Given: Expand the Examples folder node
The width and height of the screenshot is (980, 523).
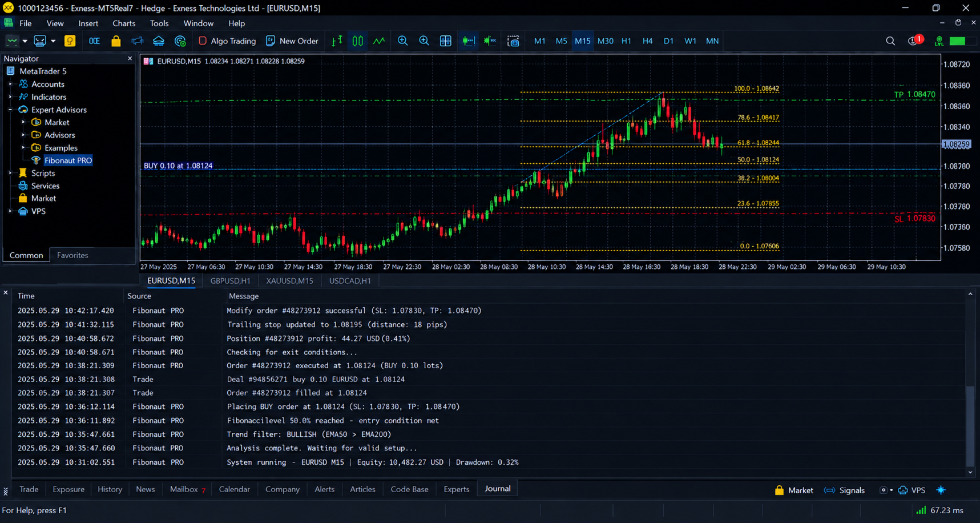Looking at the screenshot, I should tap(23, 148).
